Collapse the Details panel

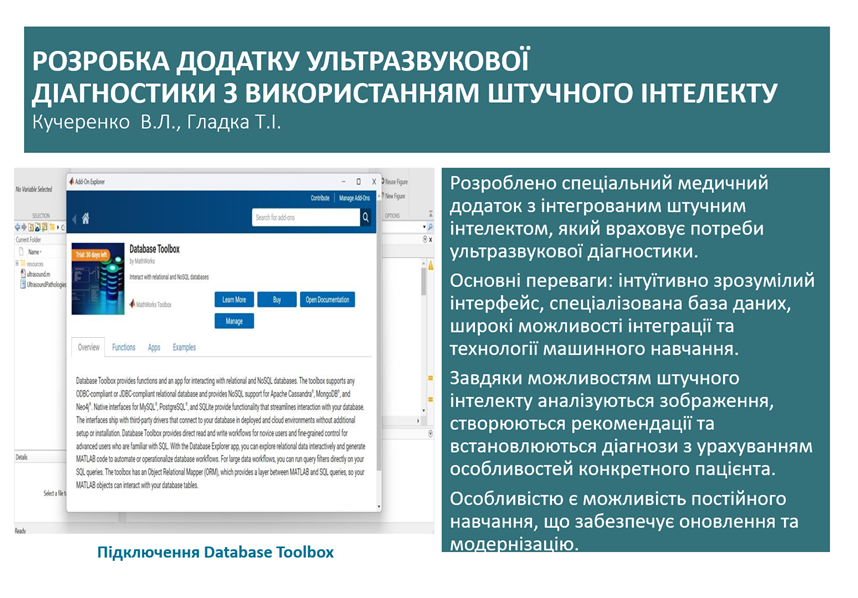point(20,456)
